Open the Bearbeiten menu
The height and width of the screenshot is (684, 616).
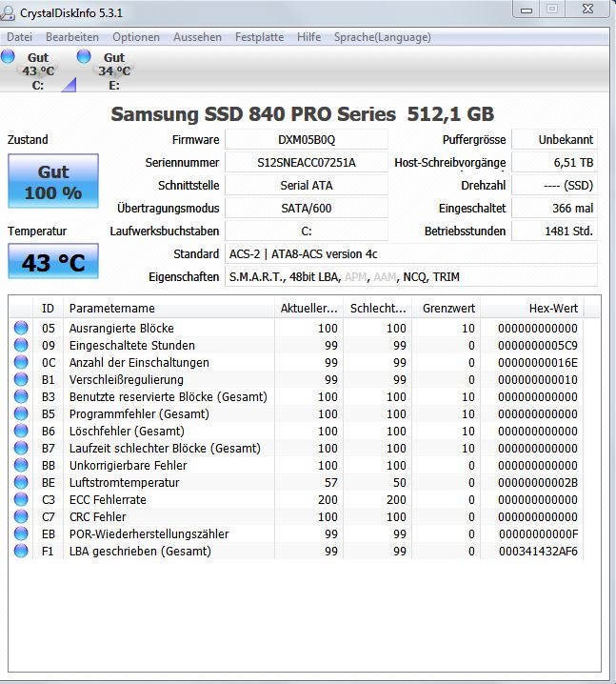point(72,37)
